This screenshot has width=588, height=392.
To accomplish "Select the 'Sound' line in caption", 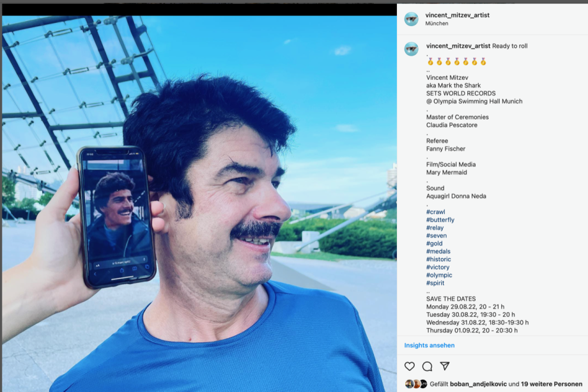I will pyautogui.click(x=435, y=188).
